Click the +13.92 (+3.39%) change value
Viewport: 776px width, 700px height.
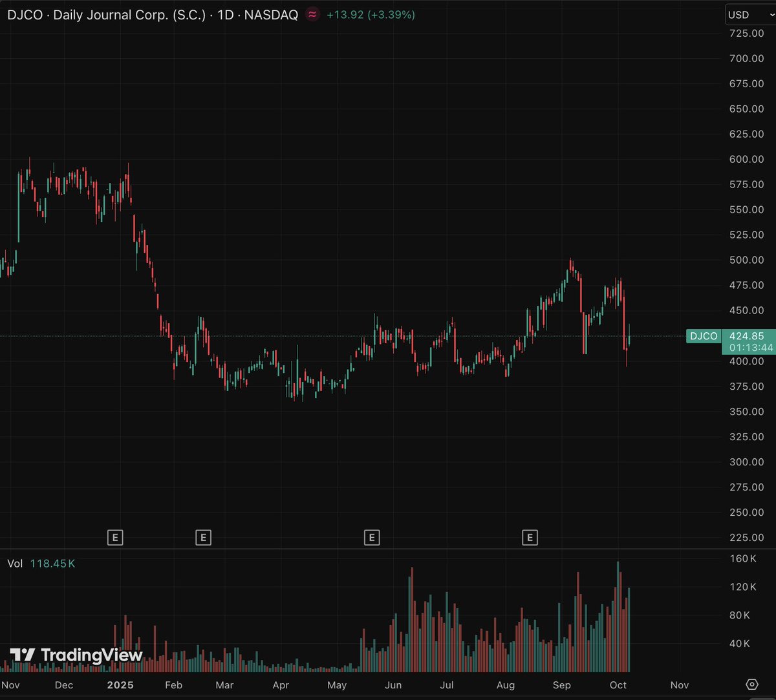[x=371, y=14]
